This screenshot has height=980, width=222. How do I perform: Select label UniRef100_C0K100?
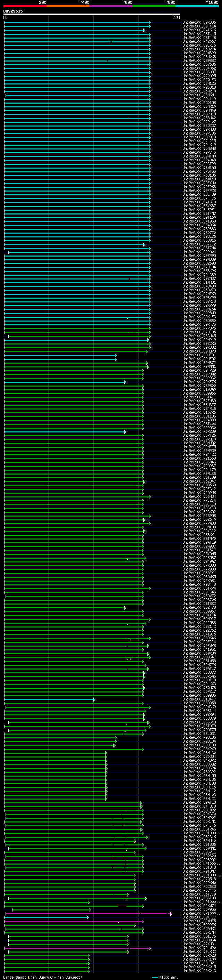pos(199,959)
